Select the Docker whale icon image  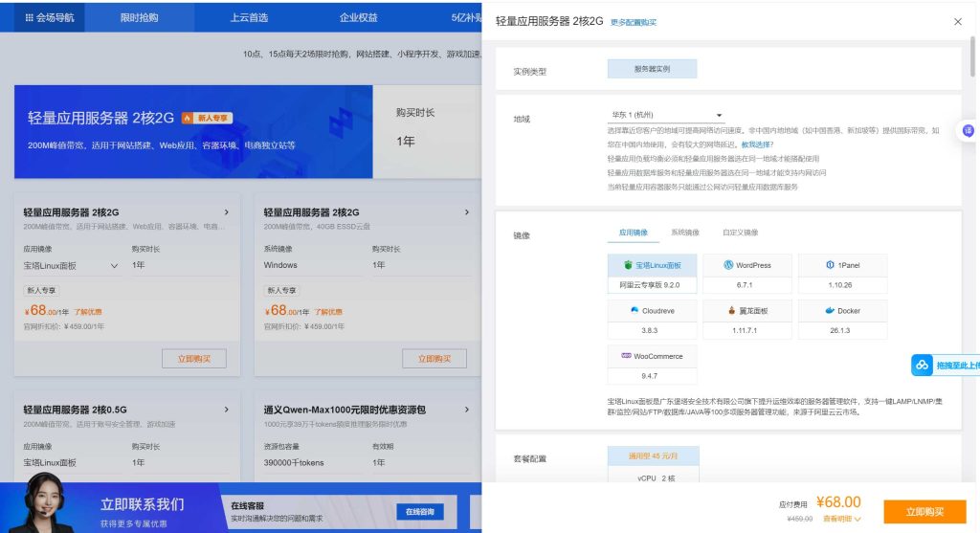click(830, 311)
